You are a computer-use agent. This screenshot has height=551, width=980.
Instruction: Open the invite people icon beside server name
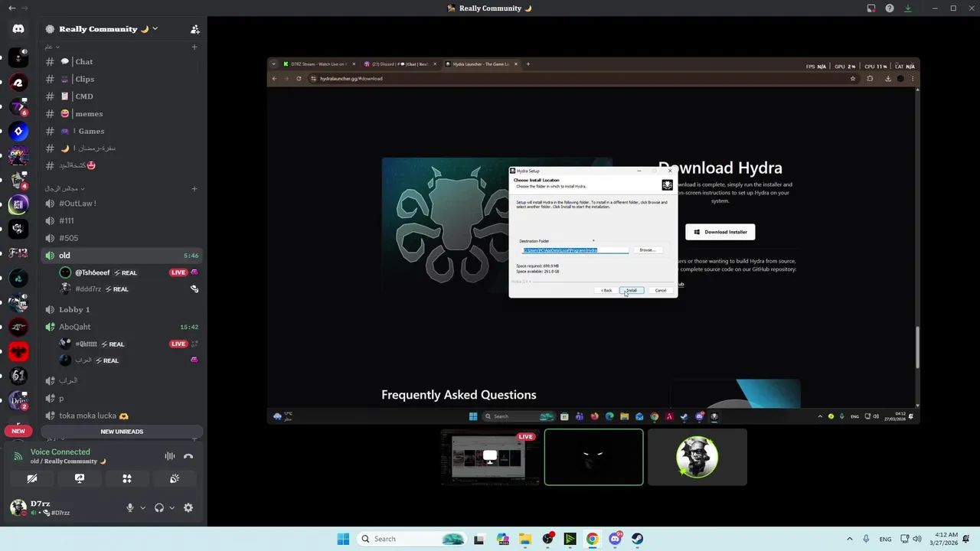pyautogui.click(x=194, y=29)
